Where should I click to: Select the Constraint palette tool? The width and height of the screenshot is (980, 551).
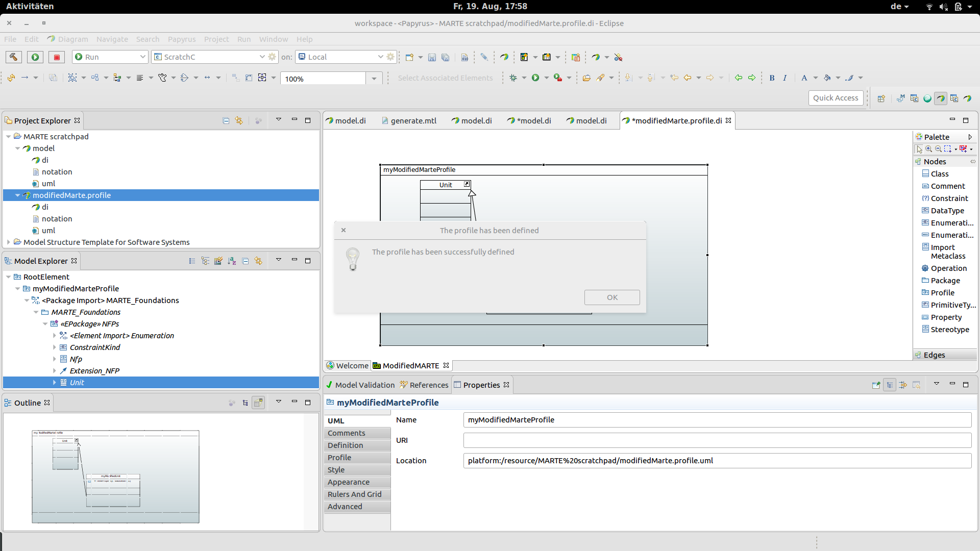(x=945, y=198)
